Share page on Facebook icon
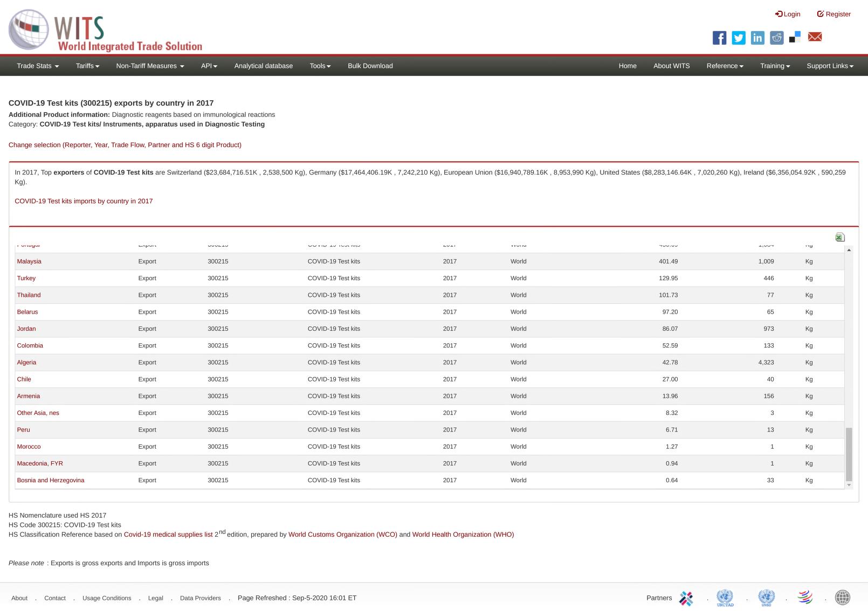This screenshot has width=868, height=611. coord(719,38)
